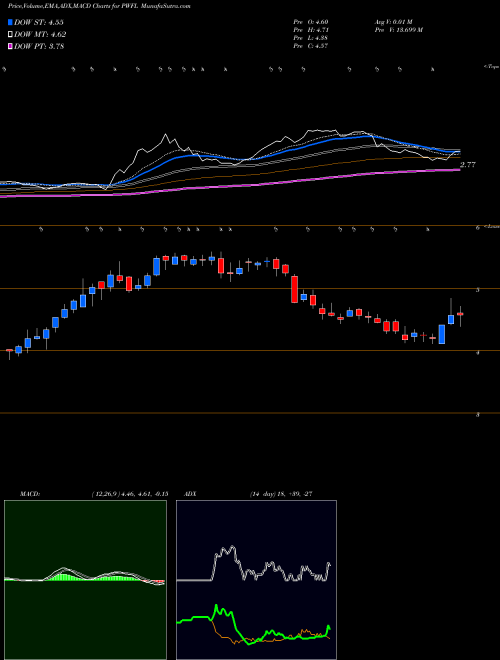Click the 'Pre L: 4.38' value
This screenshot has width=500, height=660.
[311, 38]
